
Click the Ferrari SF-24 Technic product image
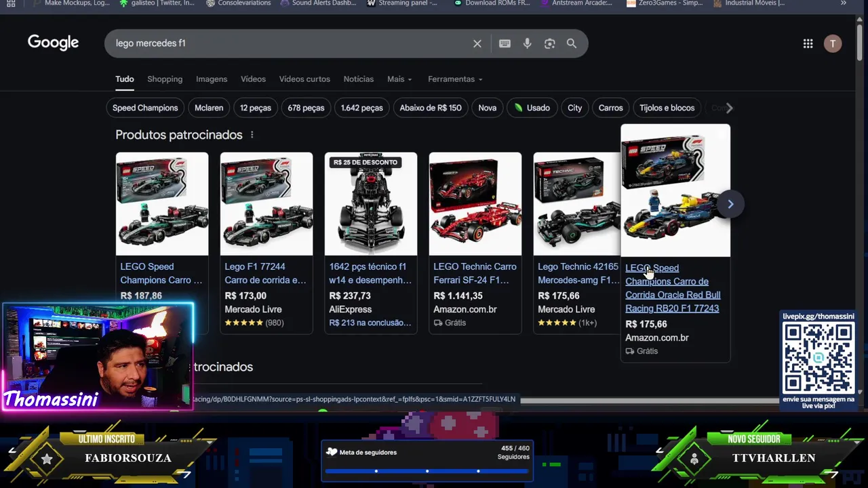475,204
